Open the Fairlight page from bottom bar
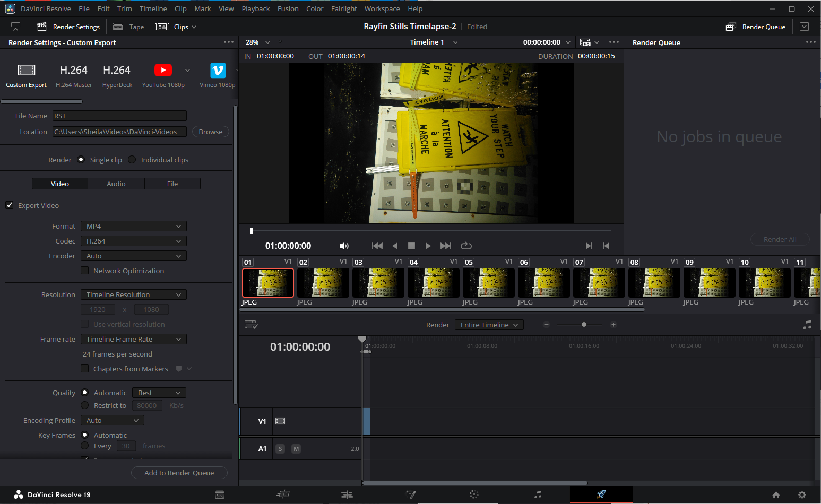821x504 pixels. pyautogui.click(x=538, y=494)
